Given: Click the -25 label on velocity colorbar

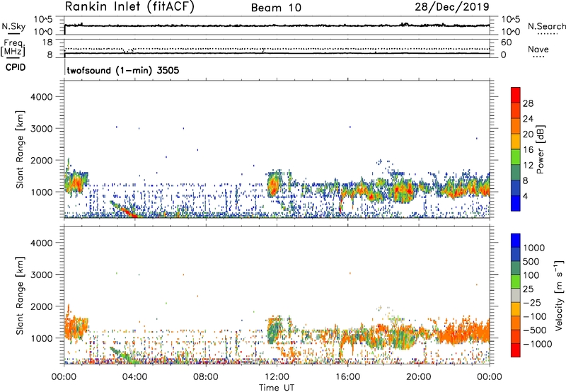Looking at the screenshot, I should pos(532,303).
